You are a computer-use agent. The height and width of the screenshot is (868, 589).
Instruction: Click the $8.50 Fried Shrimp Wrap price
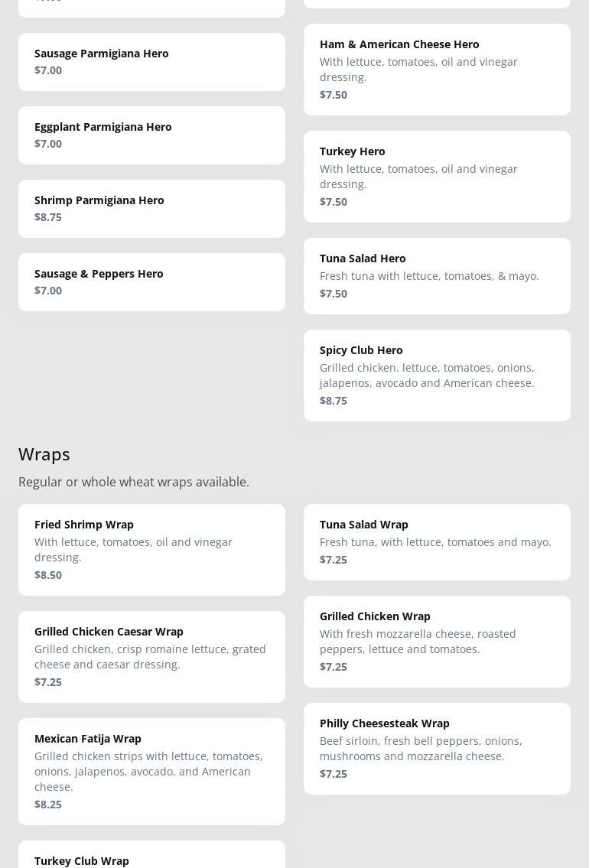coord(48,575)
